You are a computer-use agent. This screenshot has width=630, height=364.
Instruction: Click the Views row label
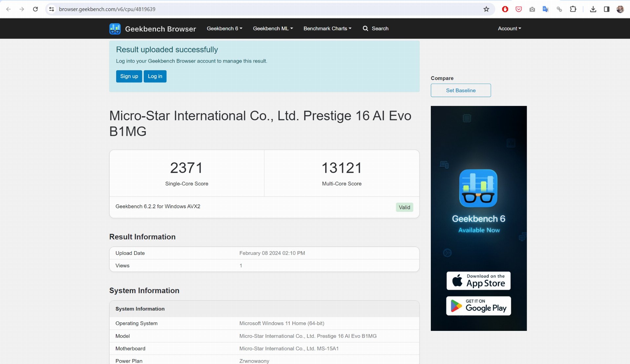point(122,266)
